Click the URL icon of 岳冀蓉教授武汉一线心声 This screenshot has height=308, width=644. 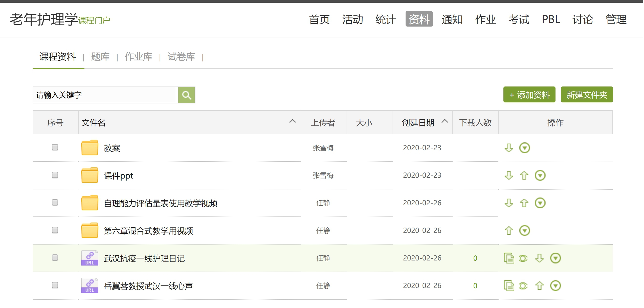click(x=90, y=285)
